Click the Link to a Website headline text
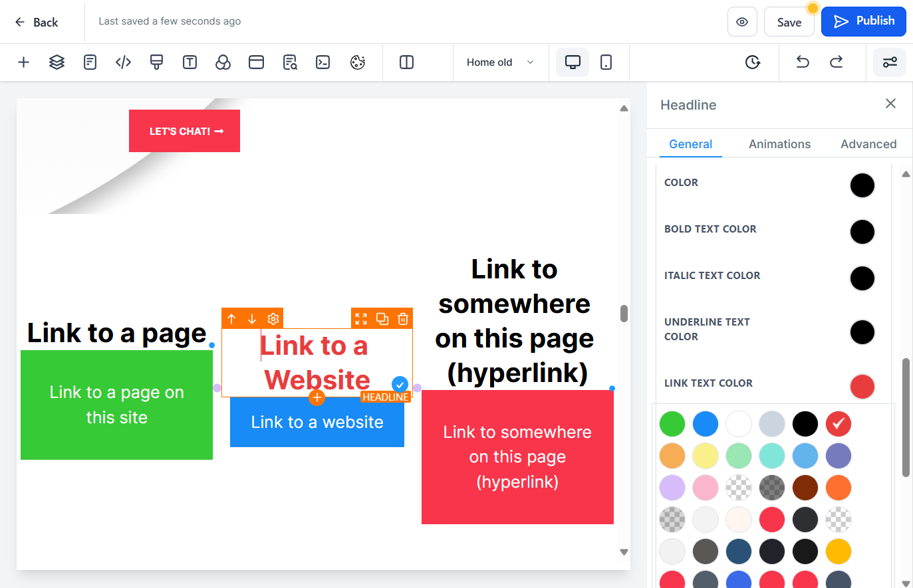The image size is (913, 588). [316, 363]
